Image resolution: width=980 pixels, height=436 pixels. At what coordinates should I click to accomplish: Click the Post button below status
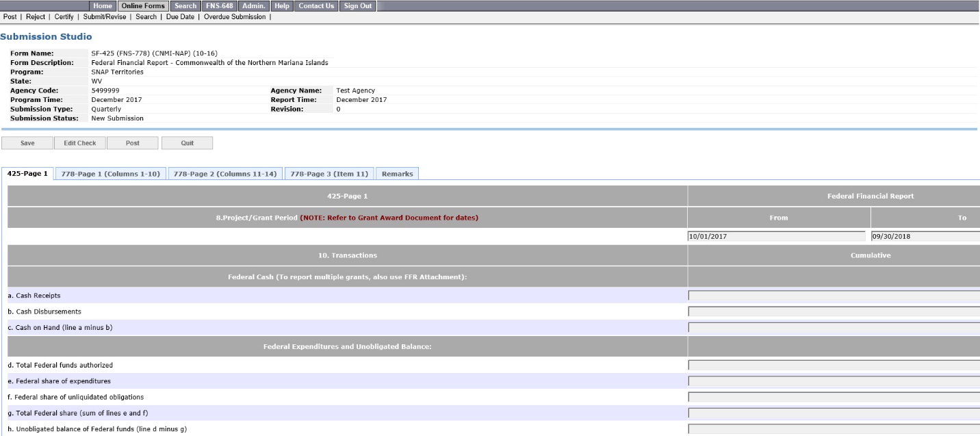133,143
